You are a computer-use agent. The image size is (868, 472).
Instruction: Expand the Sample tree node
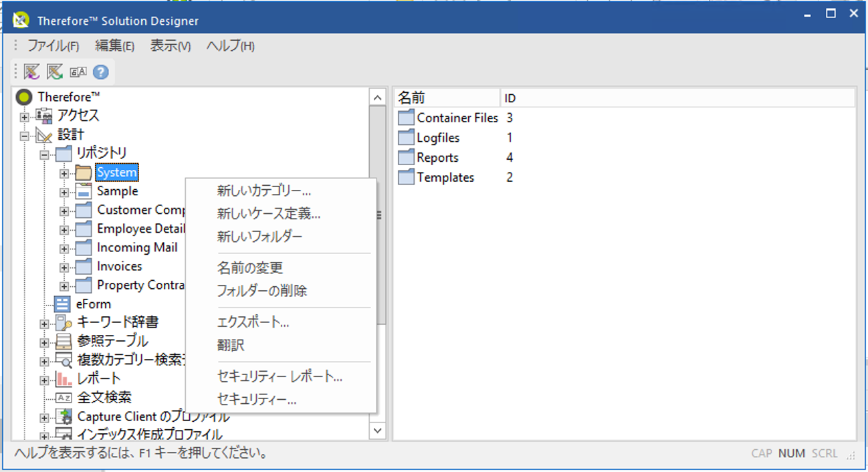(64, 193)
